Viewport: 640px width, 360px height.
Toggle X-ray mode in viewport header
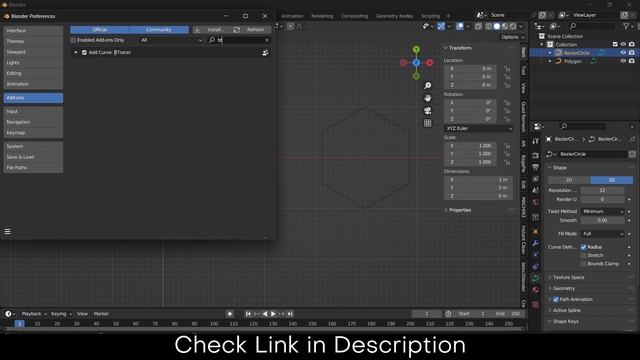(478, 26)
